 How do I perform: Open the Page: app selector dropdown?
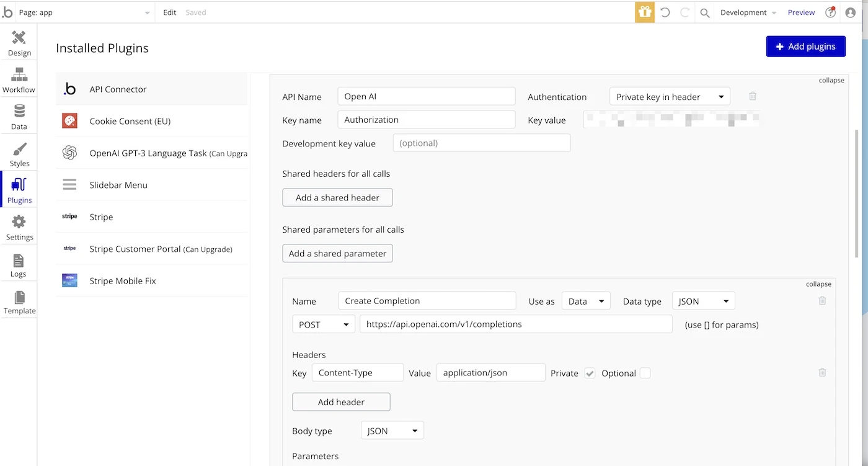[84, 12]
